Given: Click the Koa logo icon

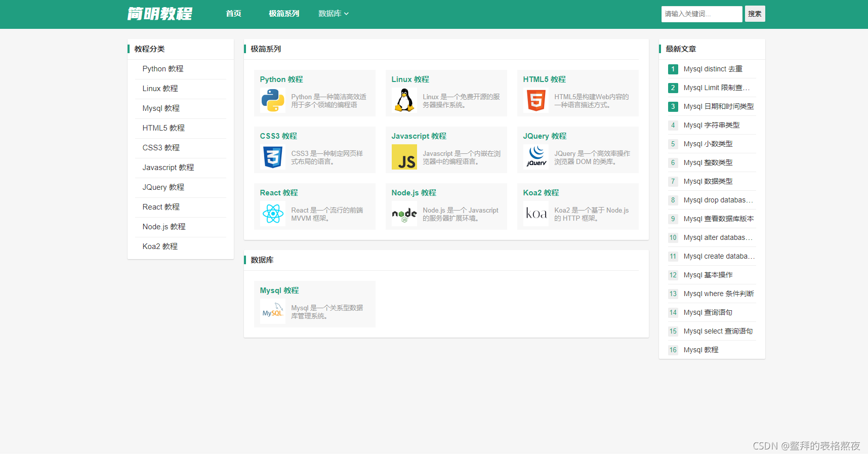Looking at the screenshot, I should click(536, 214).
